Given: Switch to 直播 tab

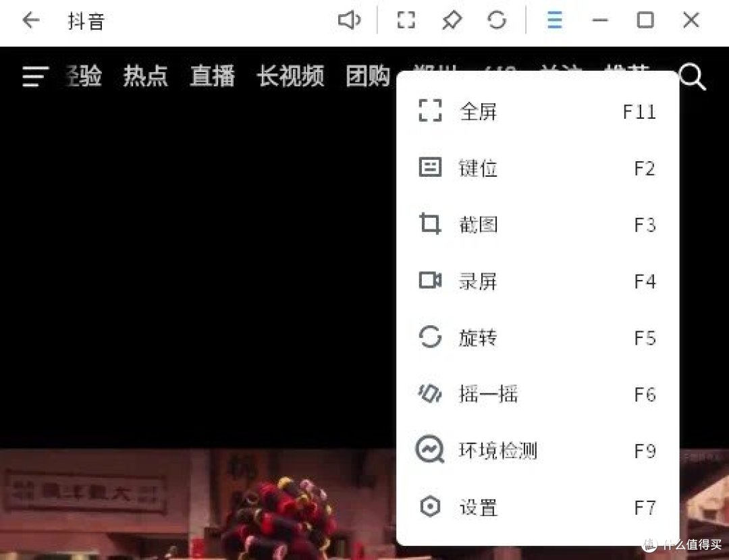Looking at the screenshot, I should 213,76.
